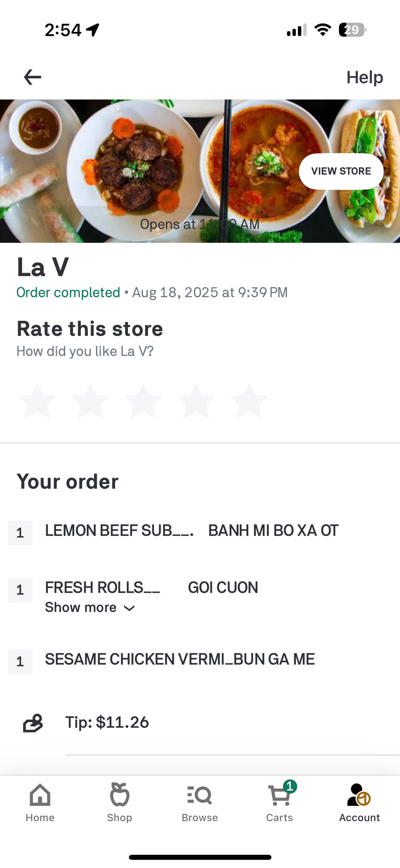The image size is (400, 868).
Task: Open the Help link
Action: click(364, 77)
